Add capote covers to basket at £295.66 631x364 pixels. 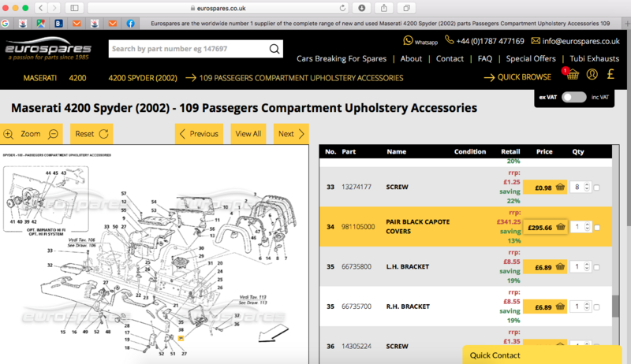tap(545, 228)
